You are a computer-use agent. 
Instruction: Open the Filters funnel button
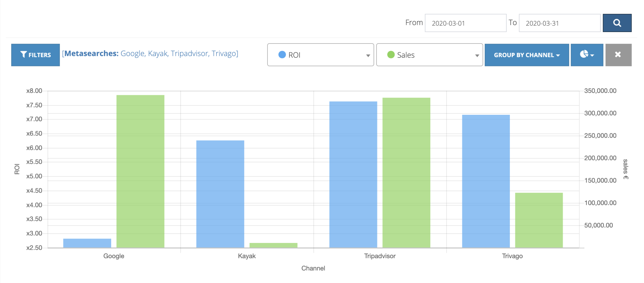click(x=35, y=55)
